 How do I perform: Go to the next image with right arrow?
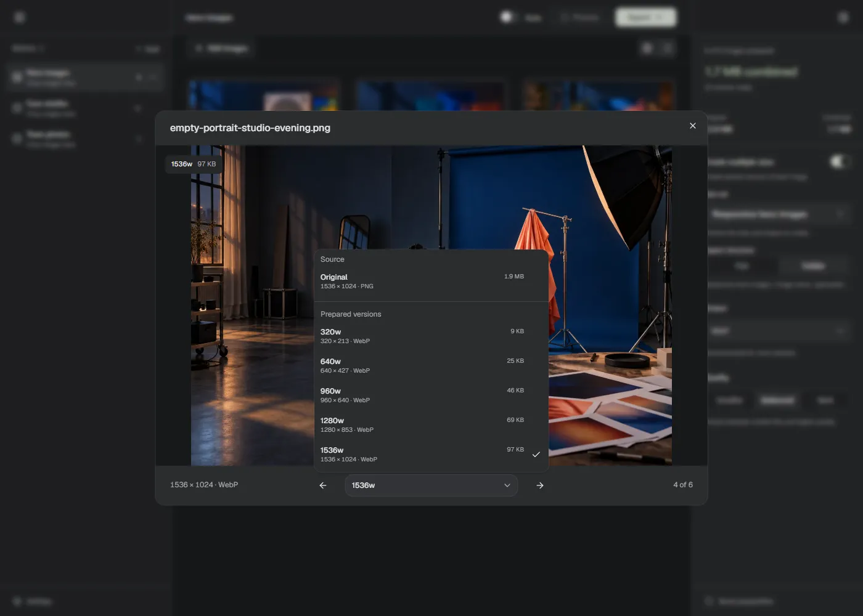(540, 485)
